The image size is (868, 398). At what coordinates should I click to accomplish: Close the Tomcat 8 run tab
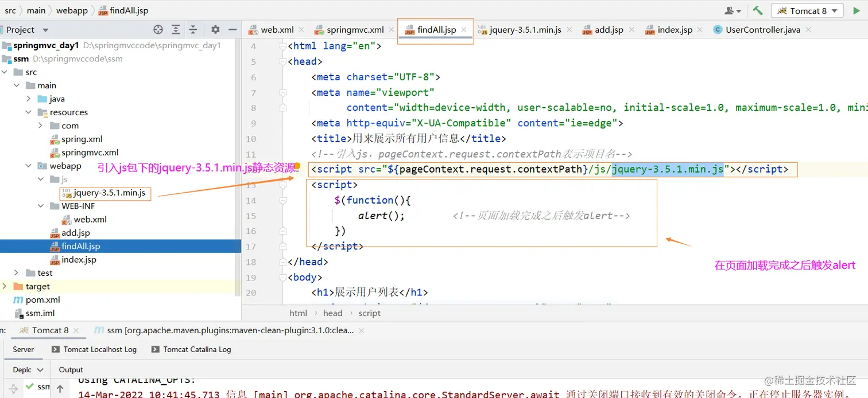(77, 330)
